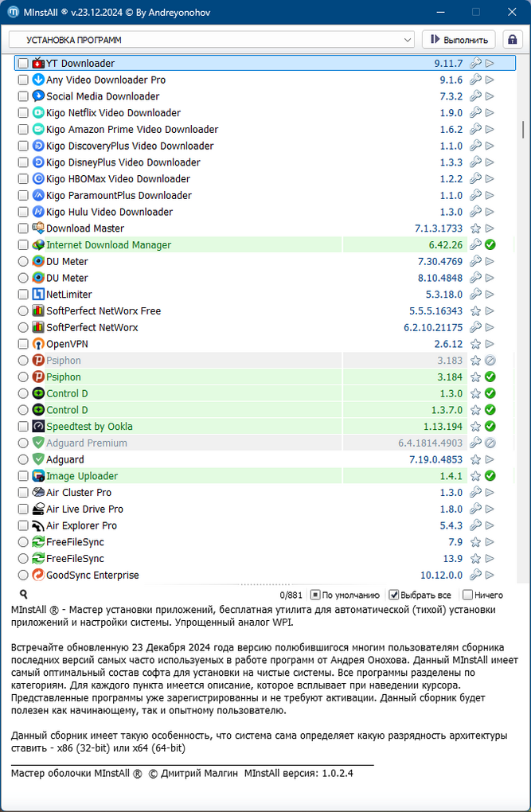The image size is (531, 812).
Task: Check the Air Explorer Pro checkbox
Action: tap(23, 525)
